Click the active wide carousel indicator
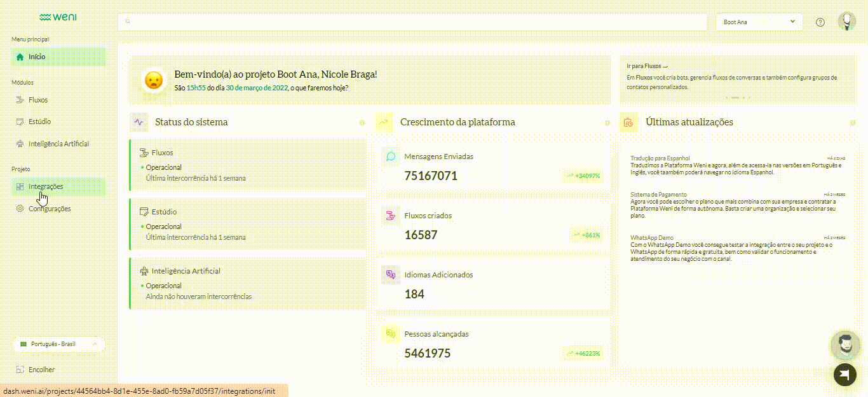 click(x=735, y=97)
